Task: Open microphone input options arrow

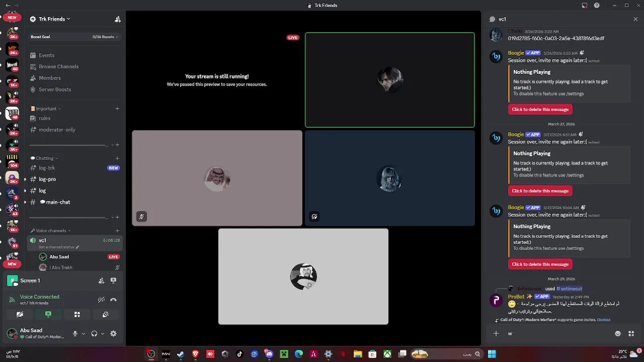Action: pyautogui.click(x=84, y=333)
